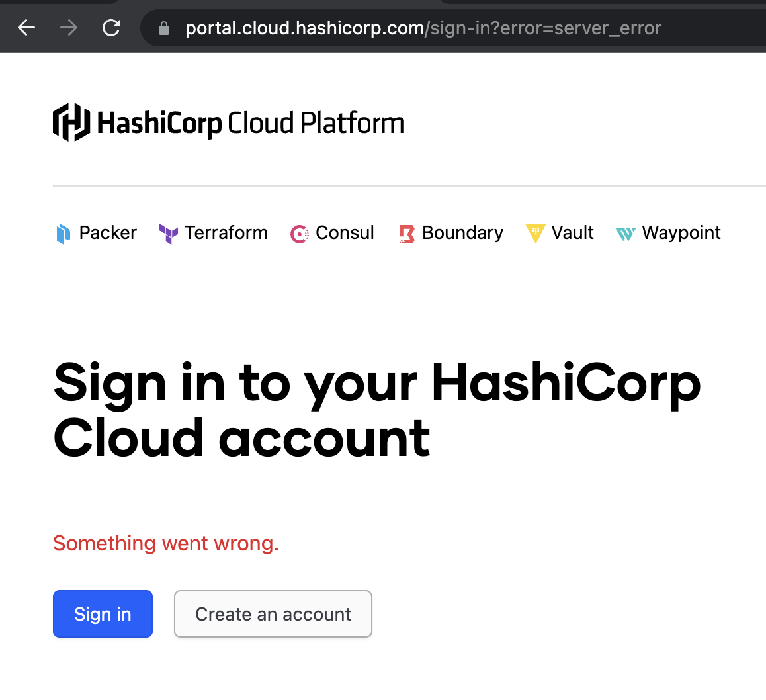This screenshot has height=700, width=766.
Task: View site security via the padlock icon
Action: pos(164,28)
